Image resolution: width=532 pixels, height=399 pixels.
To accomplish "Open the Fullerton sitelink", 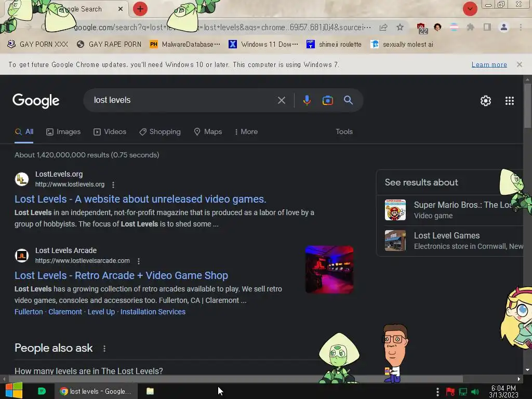I will point(29,312).
